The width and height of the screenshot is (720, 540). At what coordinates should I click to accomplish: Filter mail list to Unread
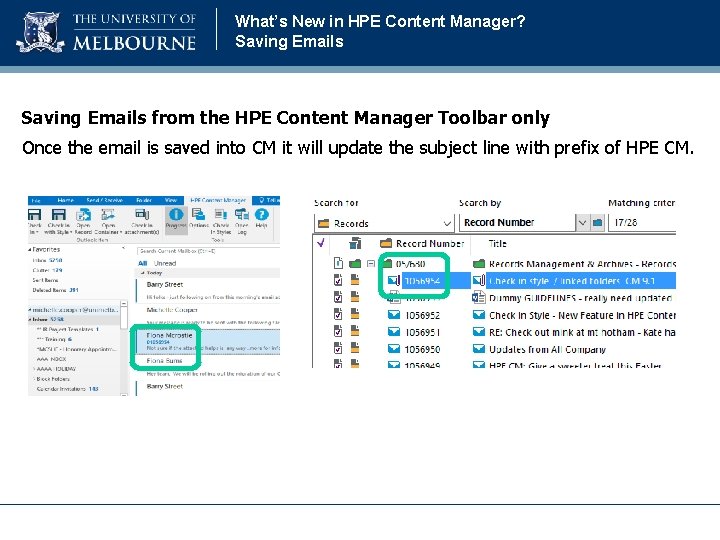[165, 263]
